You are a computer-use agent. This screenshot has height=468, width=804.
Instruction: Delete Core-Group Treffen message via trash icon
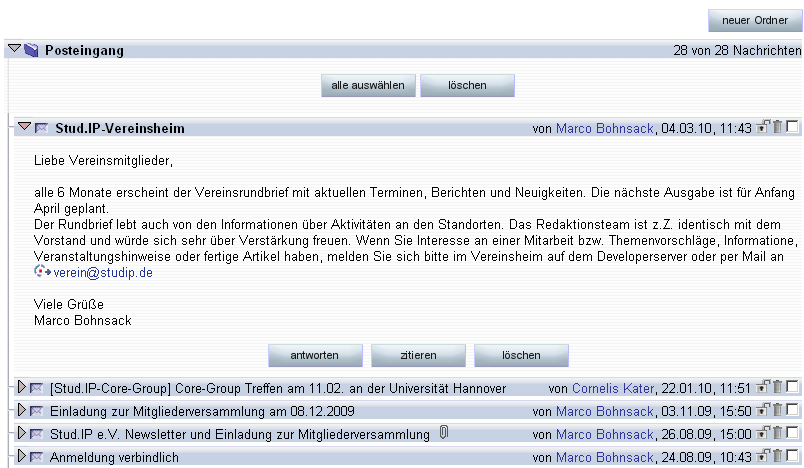(x=777, y=386)
